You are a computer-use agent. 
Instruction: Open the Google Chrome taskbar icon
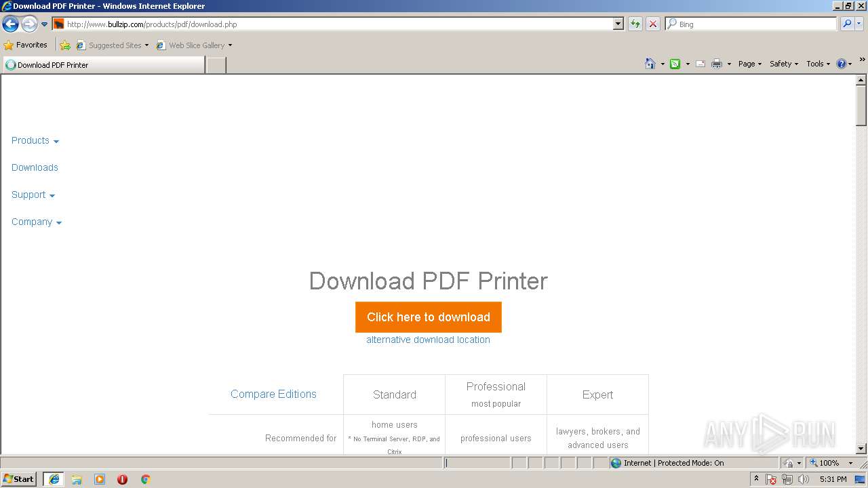coord(145,479)
